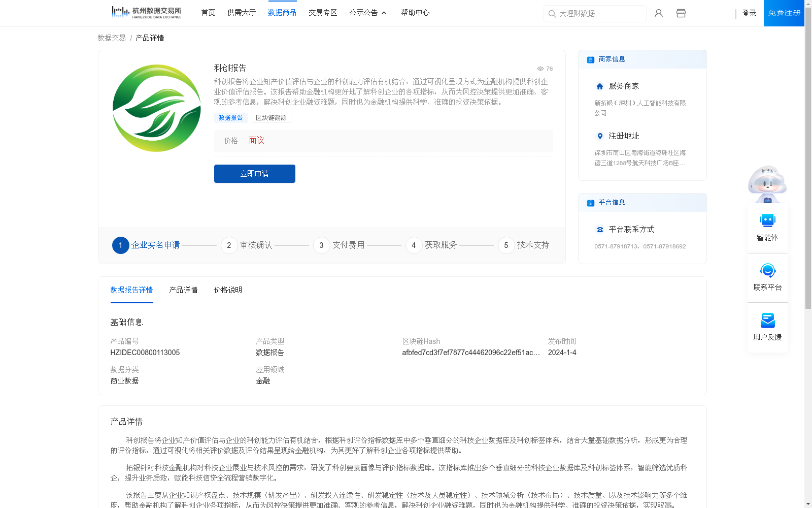Screen dimensions: 812x508
Task: Click the 平台联系方式 telephone icon
Action: (600, 230)
